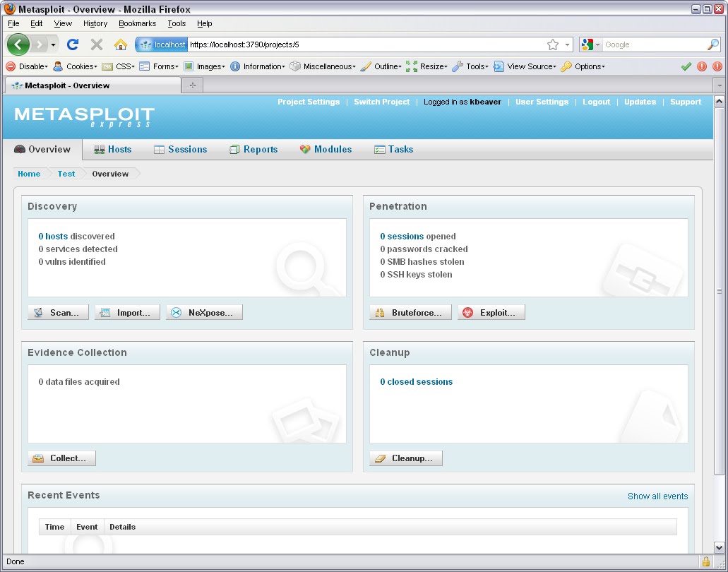Click the Home breadcrumb link

pyautogui.click(x=29, y=174)
